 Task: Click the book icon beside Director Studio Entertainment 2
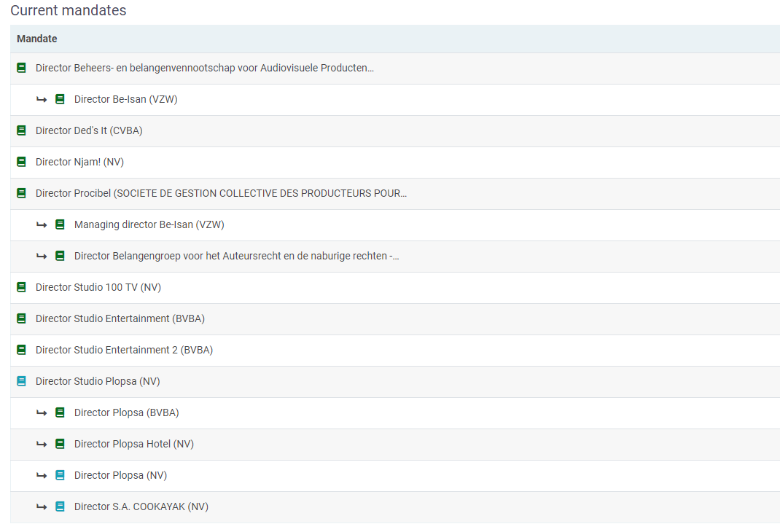[x=21, y=350]
